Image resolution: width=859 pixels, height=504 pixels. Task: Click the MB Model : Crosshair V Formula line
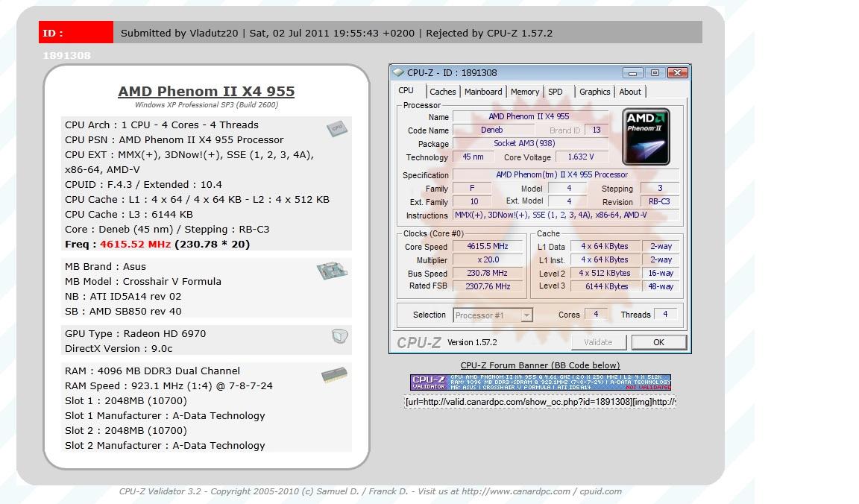click(143, 282)
